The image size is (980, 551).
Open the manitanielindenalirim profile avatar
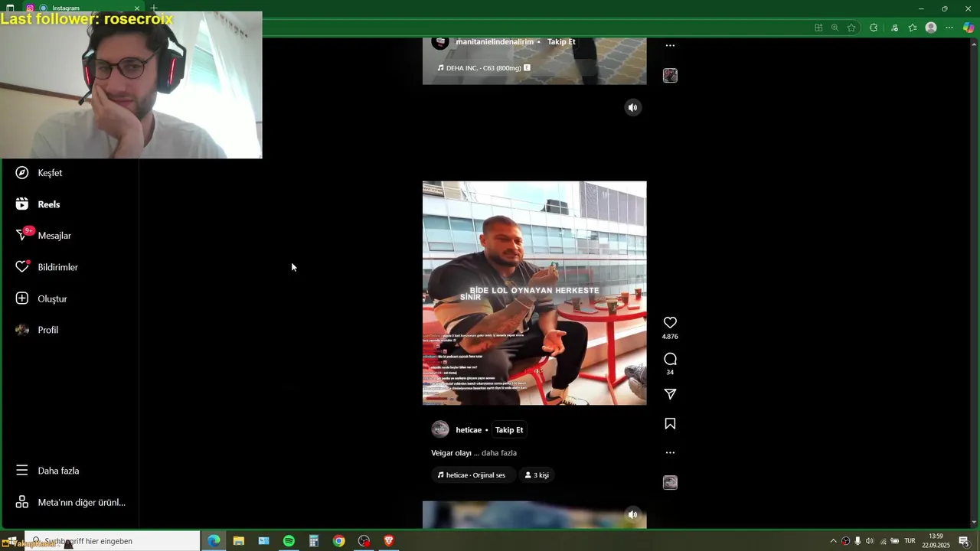(440, 42)
